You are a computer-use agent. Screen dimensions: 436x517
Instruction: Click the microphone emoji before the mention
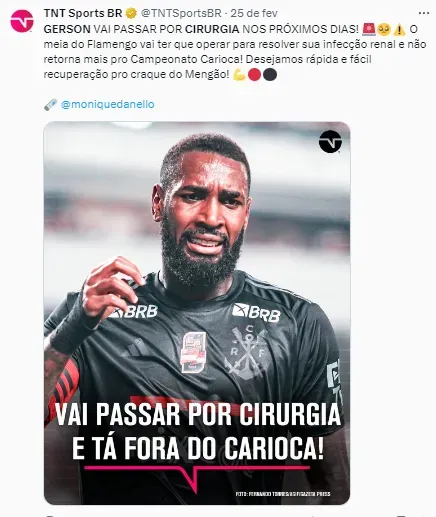[50, 105]
